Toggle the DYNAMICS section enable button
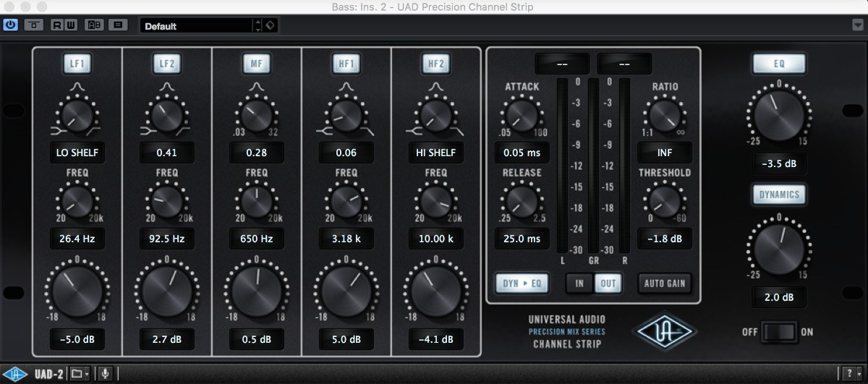 (779, 194)
